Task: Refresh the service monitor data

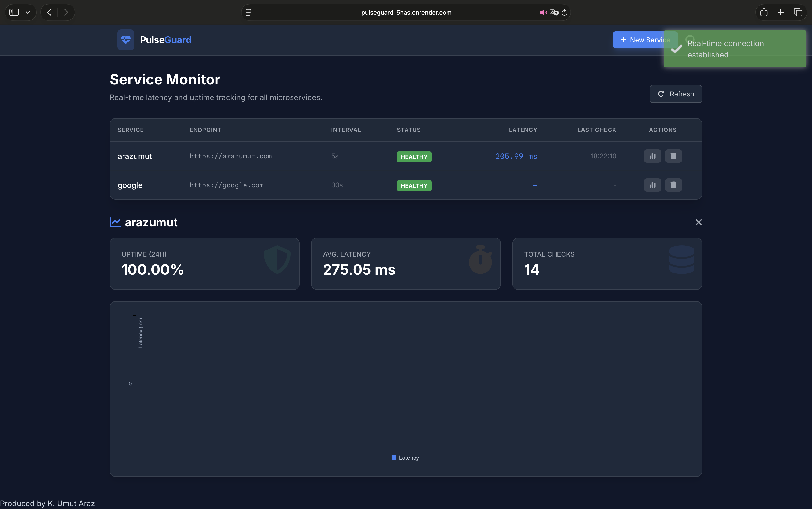Action: click(x=675, y=94)
